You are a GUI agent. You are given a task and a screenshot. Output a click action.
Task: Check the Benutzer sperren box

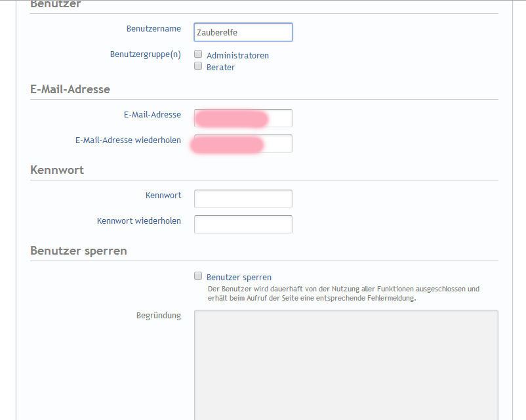coord(198,276)
